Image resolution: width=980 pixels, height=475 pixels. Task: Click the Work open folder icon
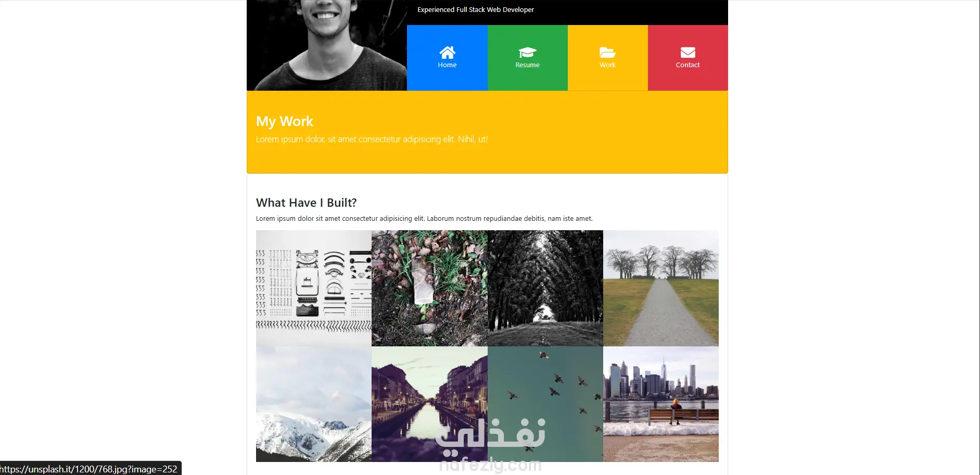click(x=607, y=53)
